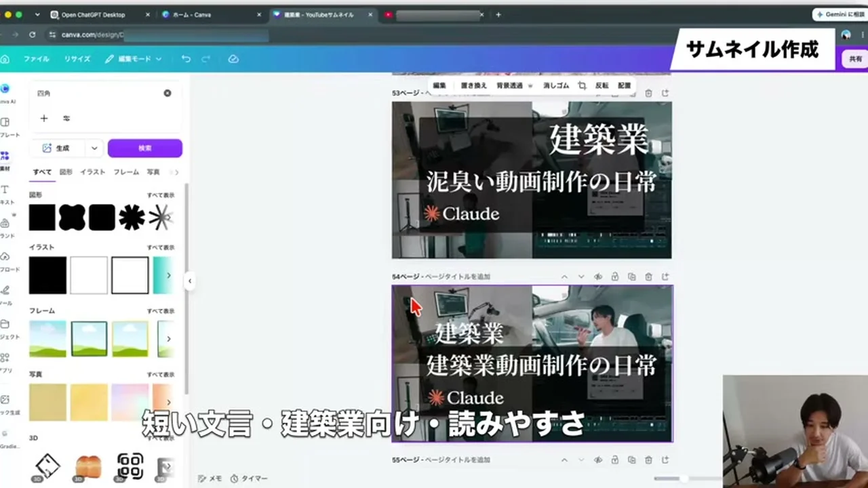Move page 54 down

(581, 277)
